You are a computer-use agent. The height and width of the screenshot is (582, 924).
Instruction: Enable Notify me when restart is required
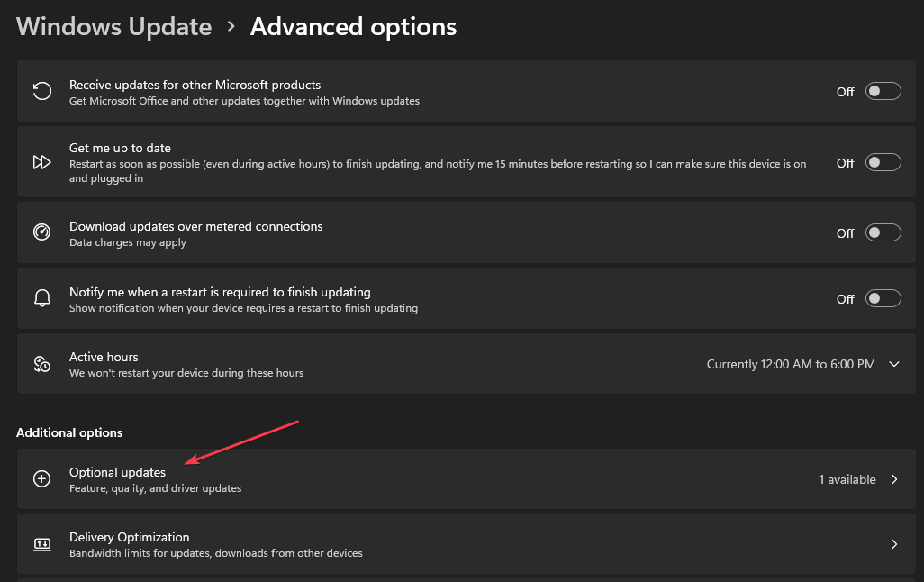point(883,298)
